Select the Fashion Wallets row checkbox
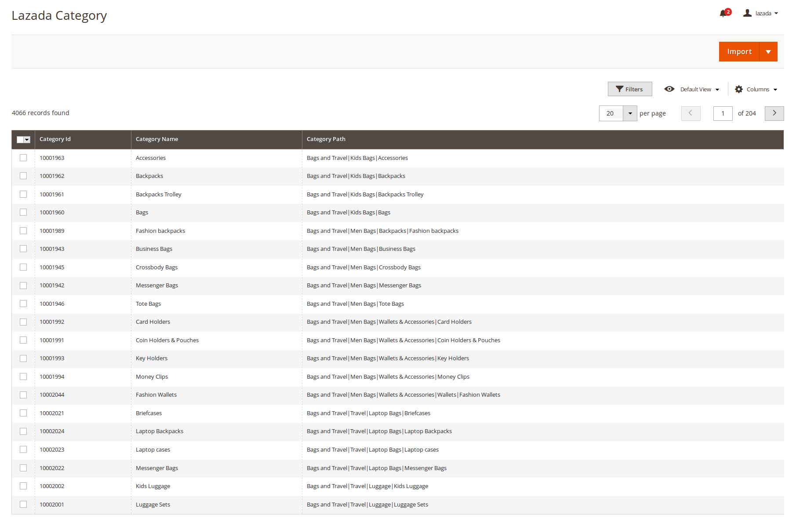 pyautogui.click(x=23, y=395)
